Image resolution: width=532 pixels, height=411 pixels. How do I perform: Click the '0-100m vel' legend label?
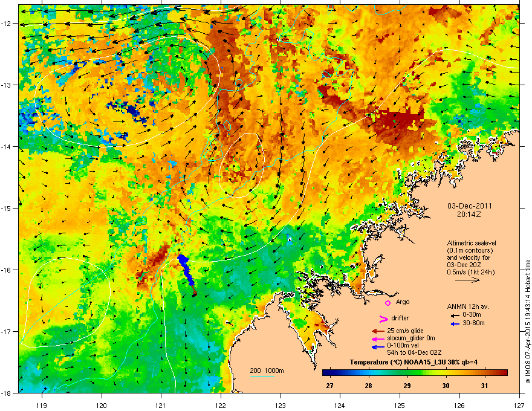point(403,346)
